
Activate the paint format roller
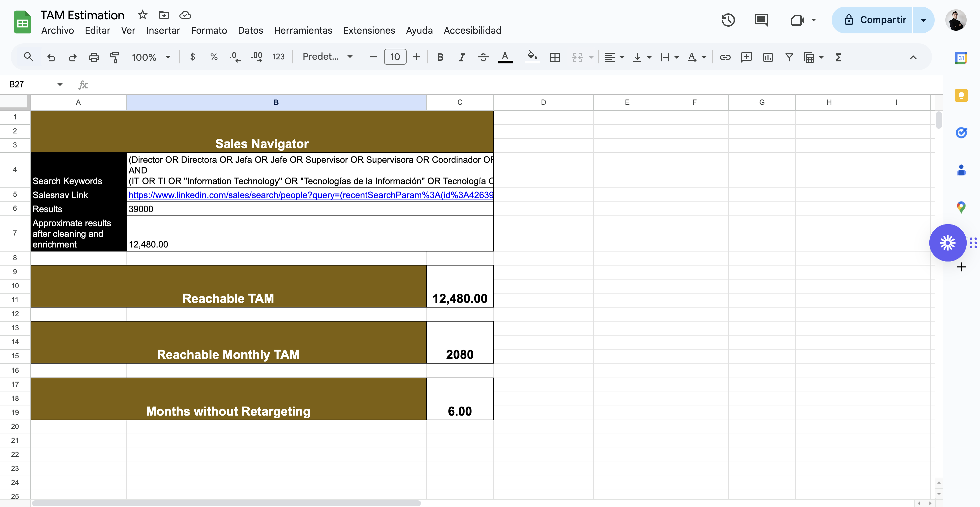coord(115,57)
